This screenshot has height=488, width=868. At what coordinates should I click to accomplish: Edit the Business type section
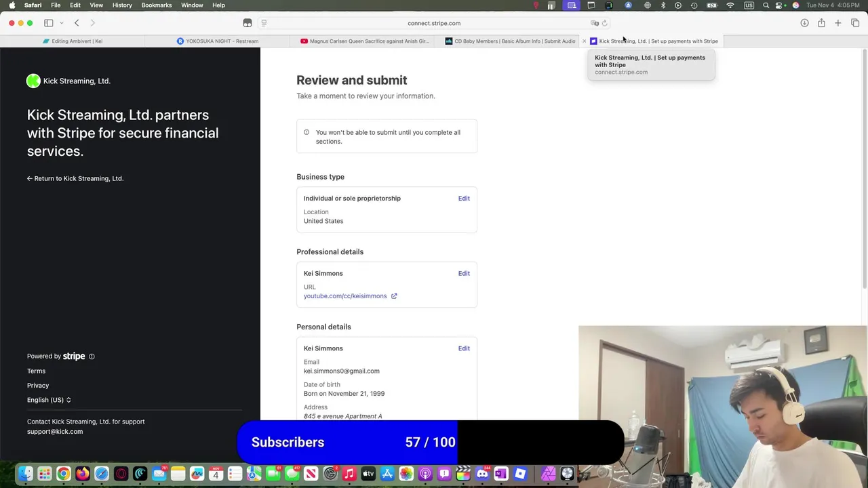coord(464,199)
